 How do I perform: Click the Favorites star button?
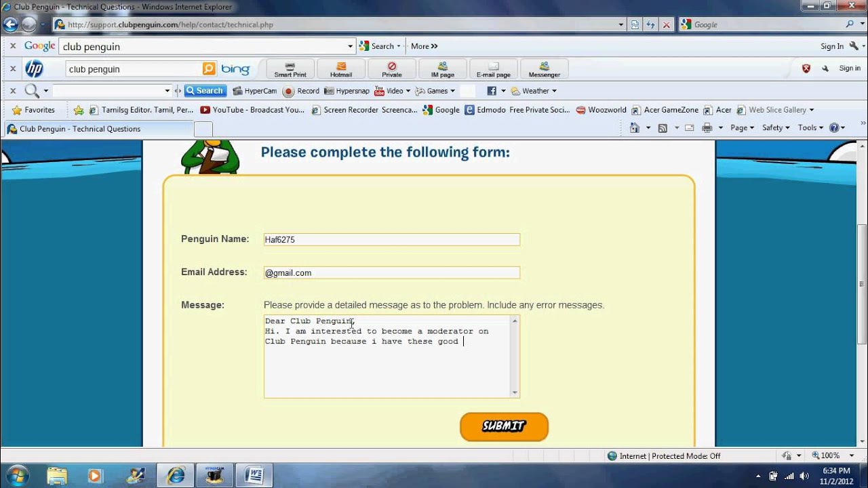(33, 110)
